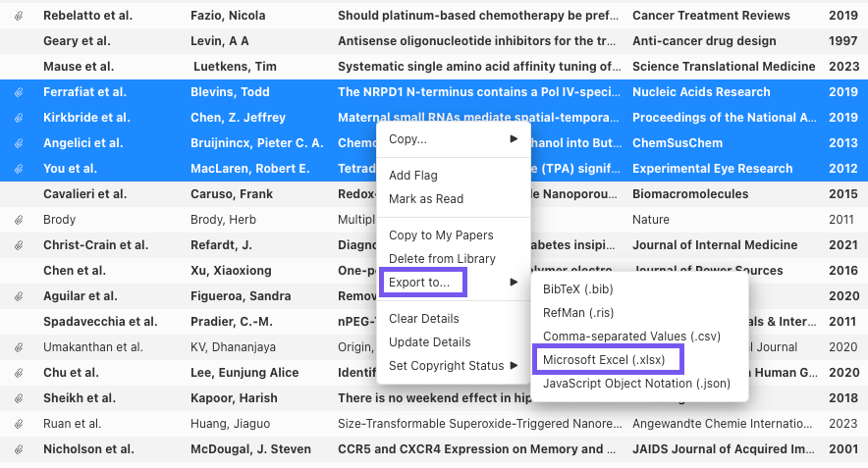Click the attachment icon on Nicholson et al. row

20,449
